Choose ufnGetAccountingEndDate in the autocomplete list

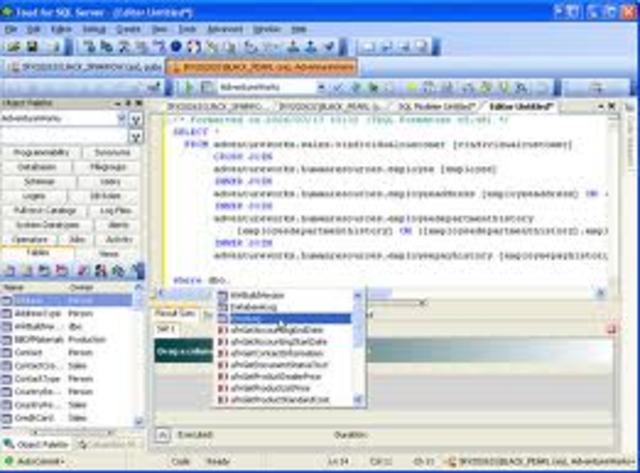[x=283, y=330]
